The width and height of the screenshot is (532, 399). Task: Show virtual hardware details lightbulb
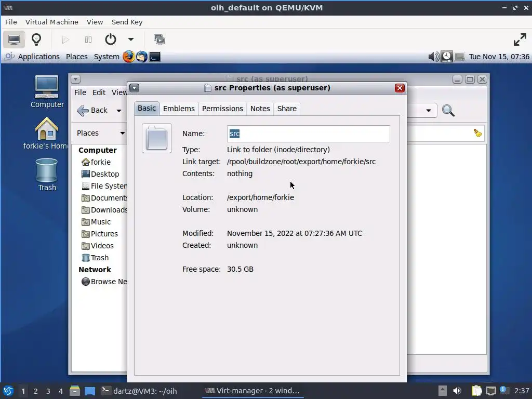pyautogui.click(x=36, y=39)
